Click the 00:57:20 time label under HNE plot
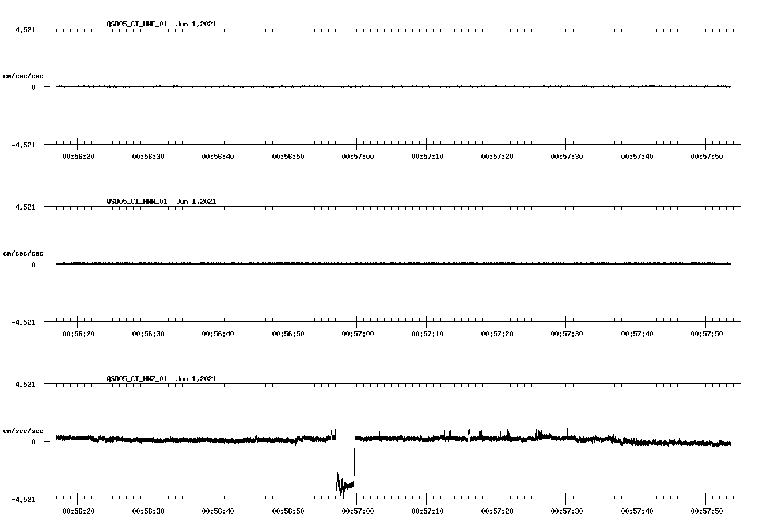The image size is (782, 532). point(497,156)
